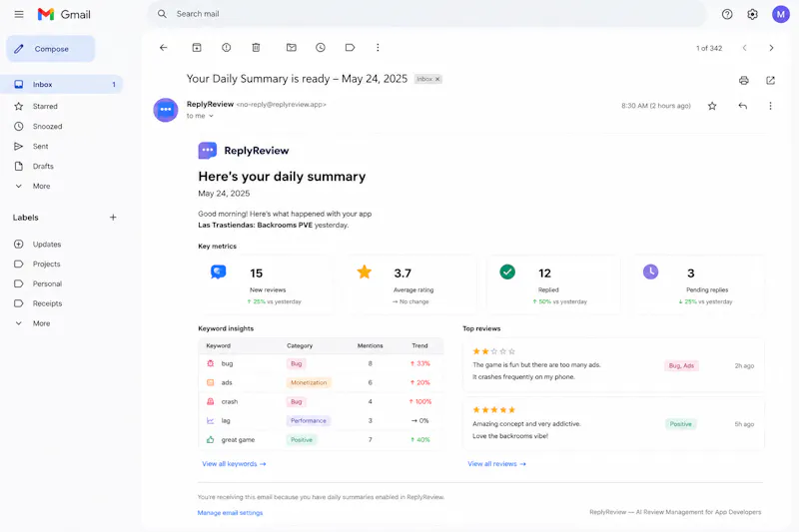Mark the email as unread
This screenshot has width=799, height=532.
pos(292,47)
